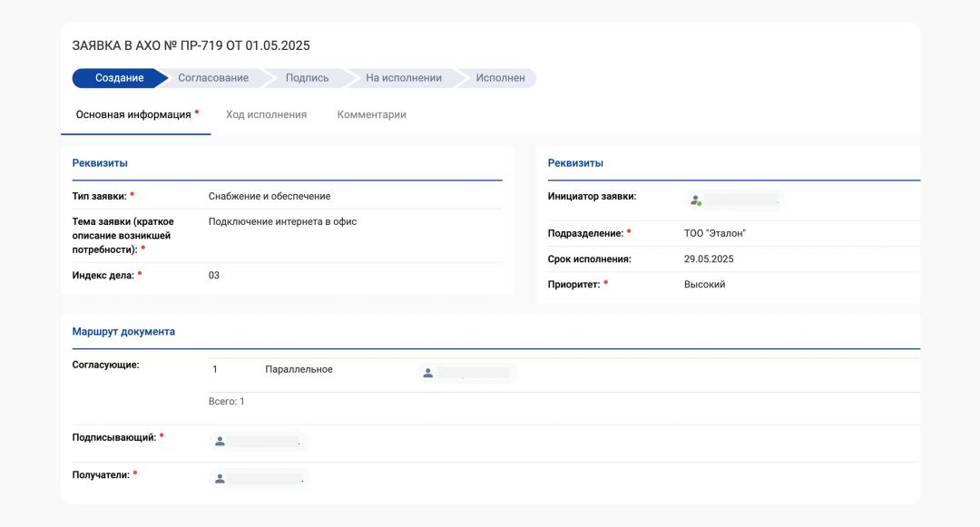Click the Приоритет value Высокий
This screenshot has height=527, width=980.
(704, 285)
